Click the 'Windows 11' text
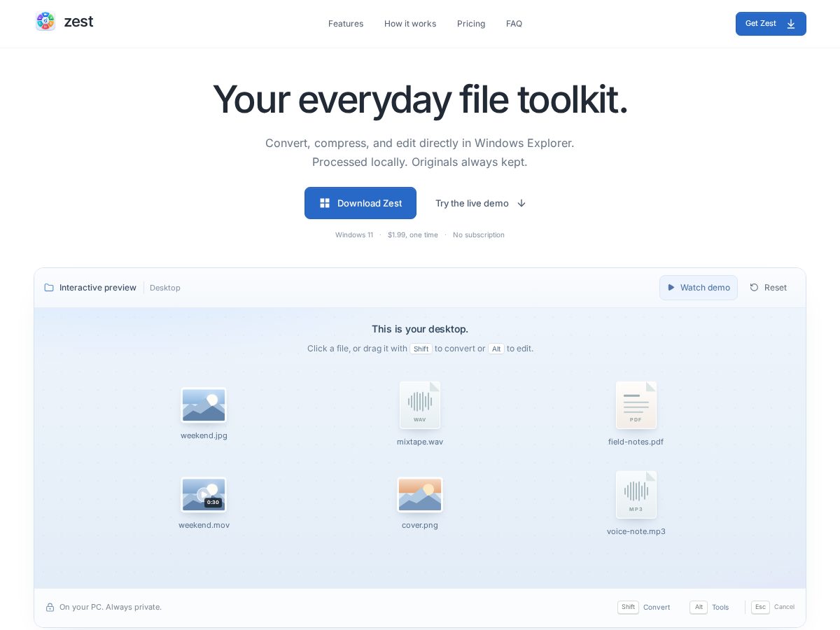840x630 pixels. pyautogui.click(x=354, y=235)
